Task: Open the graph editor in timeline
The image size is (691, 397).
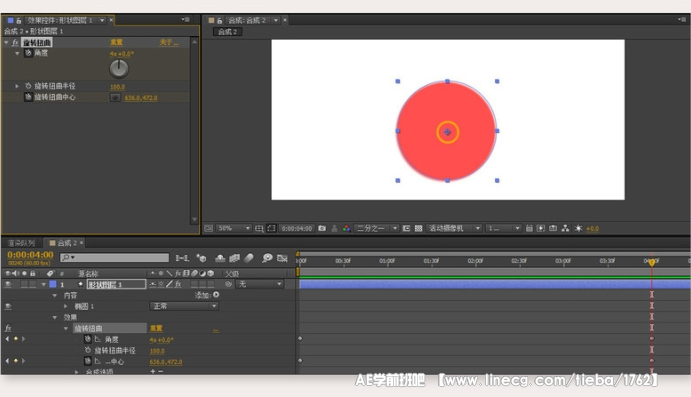Action: click(282, 258)
